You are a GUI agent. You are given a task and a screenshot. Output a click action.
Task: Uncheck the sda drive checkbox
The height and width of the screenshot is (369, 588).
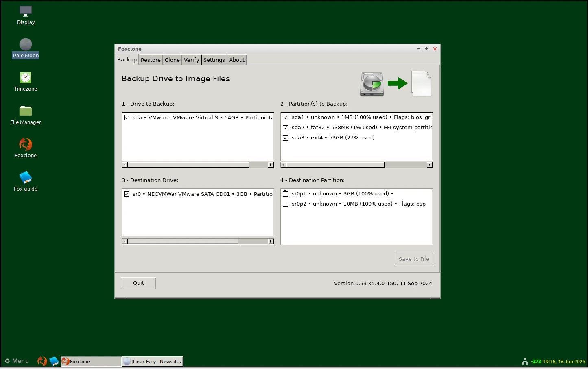click(127, 118)
